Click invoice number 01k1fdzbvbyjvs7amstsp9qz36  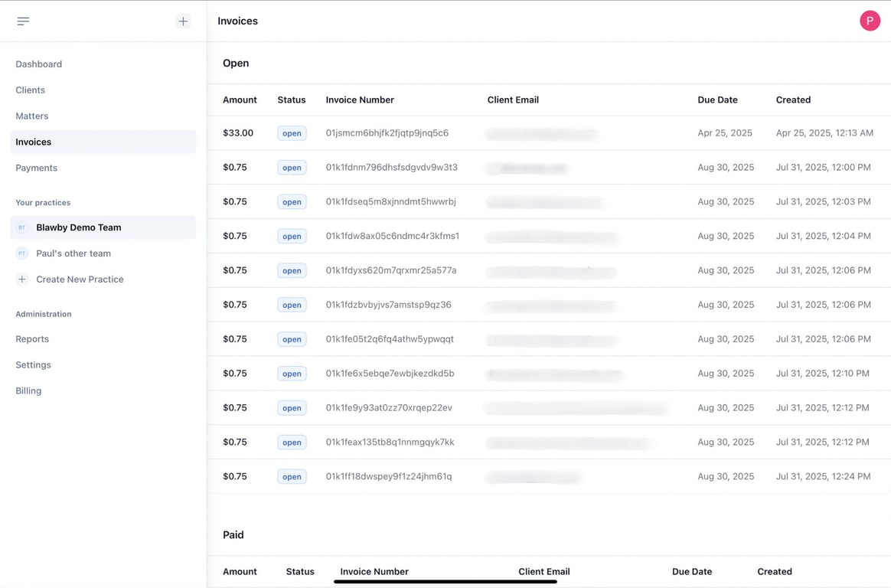[x=389, y=305]
